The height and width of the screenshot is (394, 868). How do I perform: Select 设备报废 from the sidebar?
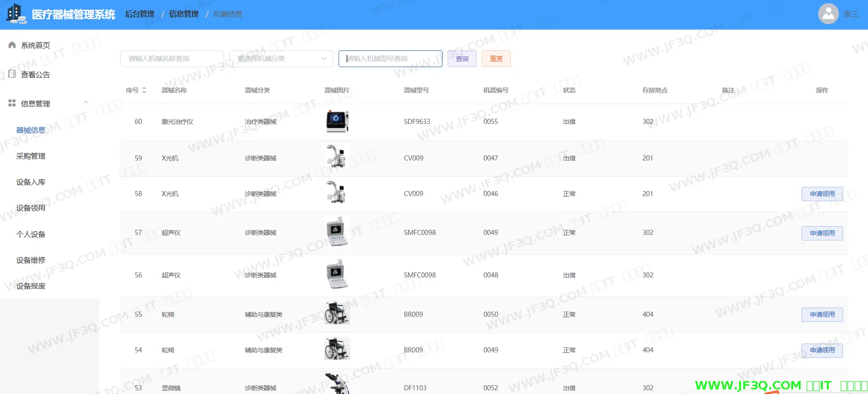click(x=31, y=286)
